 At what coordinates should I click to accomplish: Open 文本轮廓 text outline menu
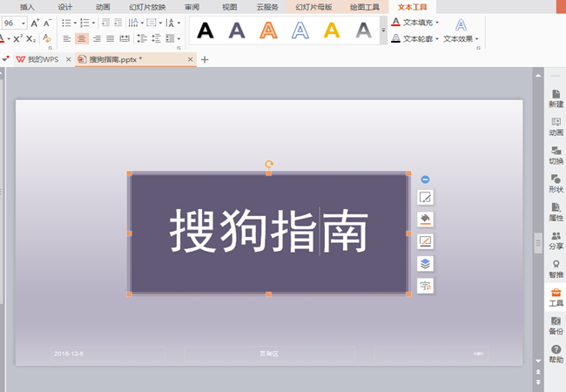click(415, 38)
